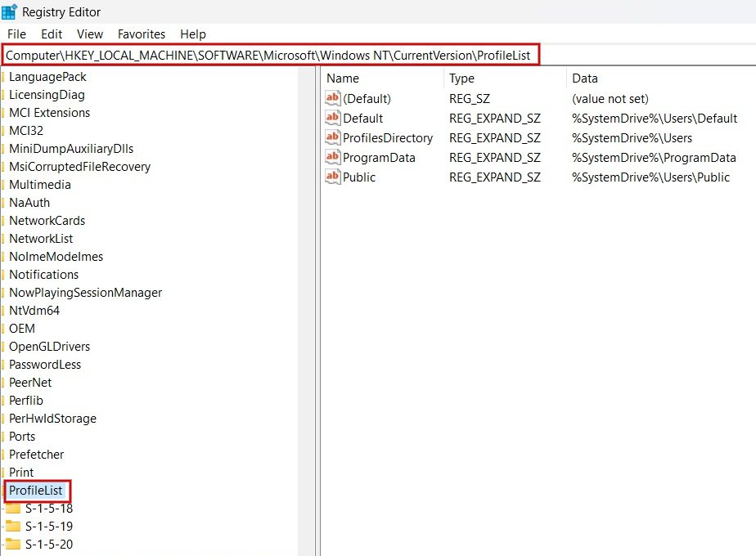Click the string icon beside the Default value
The image size is (756, 556).
coord(332,118)
